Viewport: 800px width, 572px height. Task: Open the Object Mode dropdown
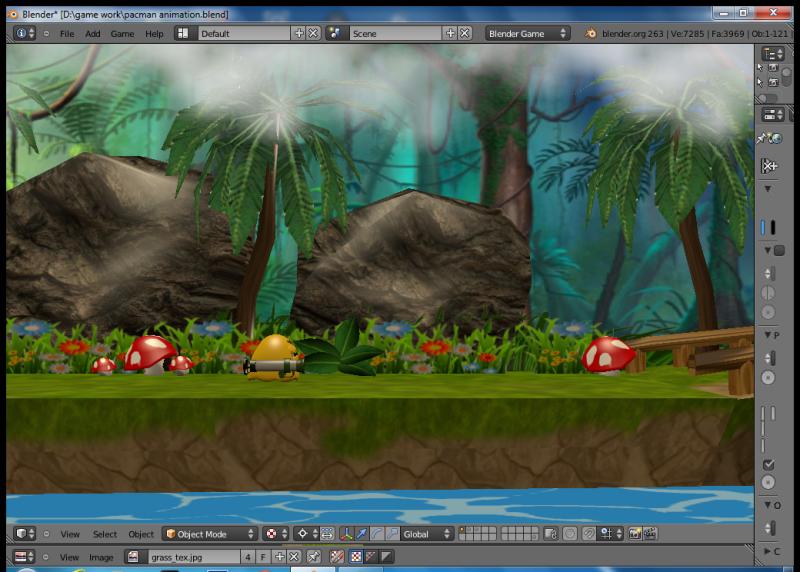coord(209,534)
